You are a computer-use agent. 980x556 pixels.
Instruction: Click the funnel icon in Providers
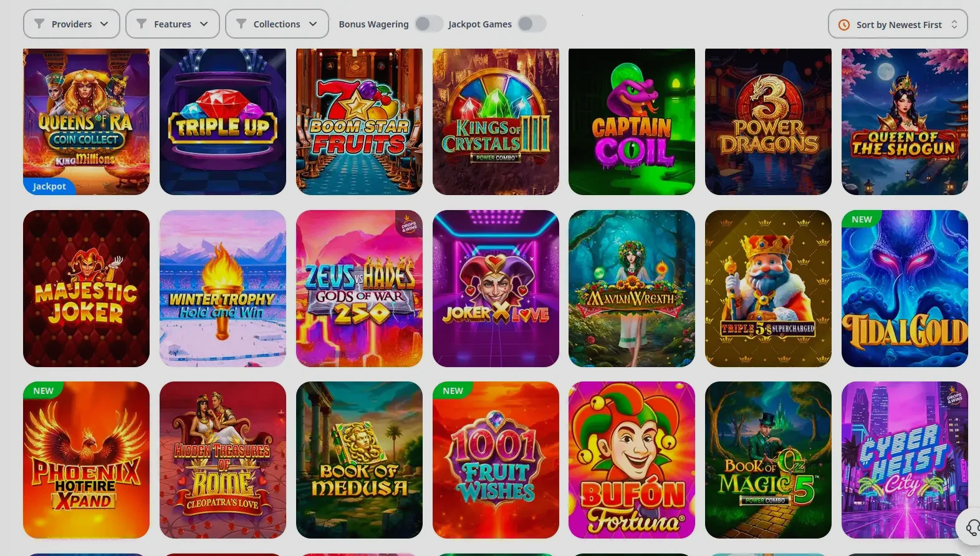39,24
